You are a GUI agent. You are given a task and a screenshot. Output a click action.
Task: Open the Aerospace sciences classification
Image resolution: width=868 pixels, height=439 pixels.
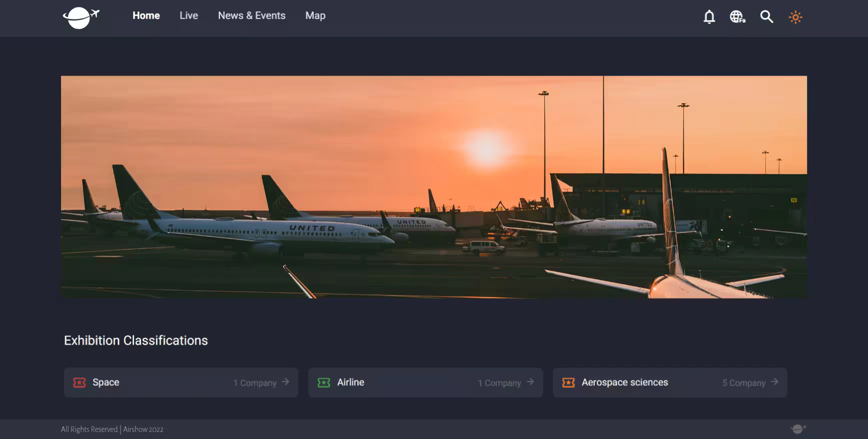670,382
